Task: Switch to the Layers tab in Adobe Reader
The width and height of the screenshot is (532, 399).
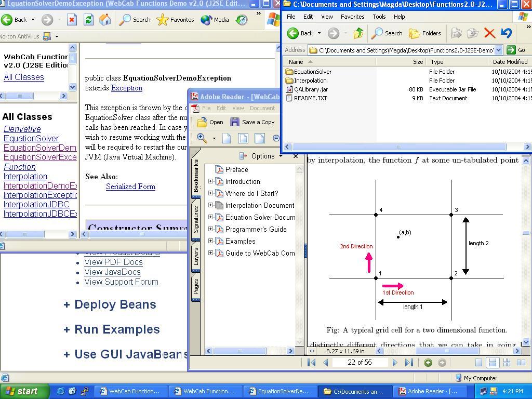Action: pyautogui.click(x=196, y=257)
